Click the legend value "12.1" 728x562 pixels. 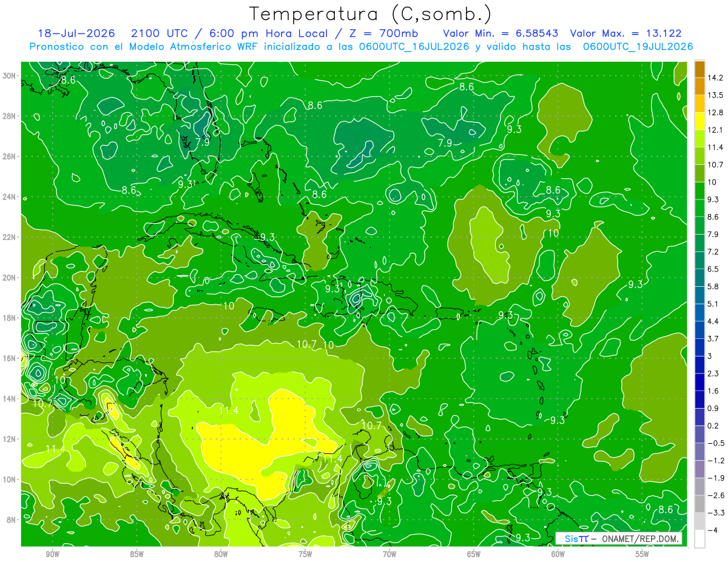click(x=716, y=130)
